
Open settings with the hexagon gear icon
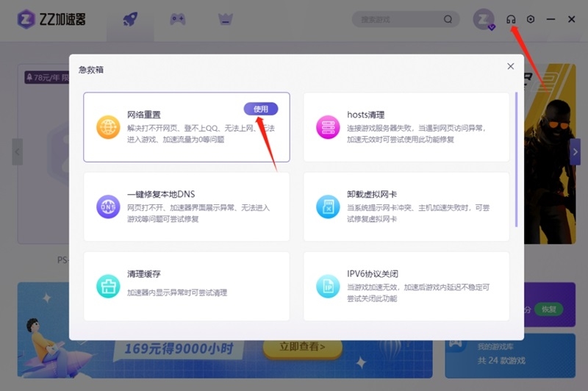pos(531,20)
